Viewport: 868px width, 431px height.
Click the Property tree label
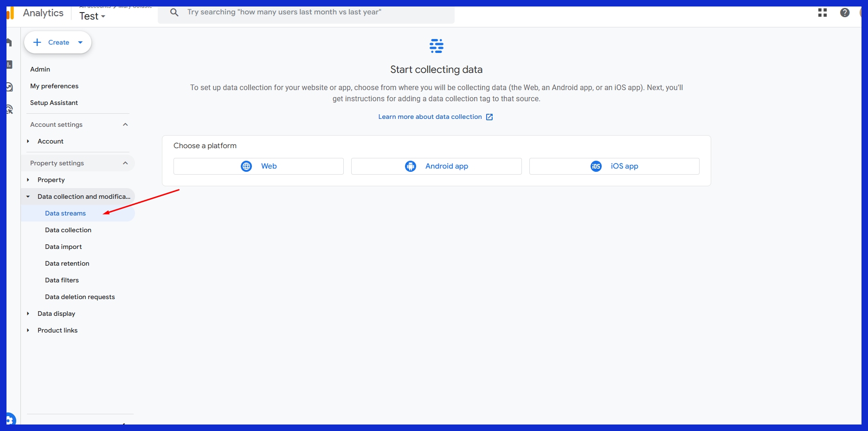click(x=51, y=180)
